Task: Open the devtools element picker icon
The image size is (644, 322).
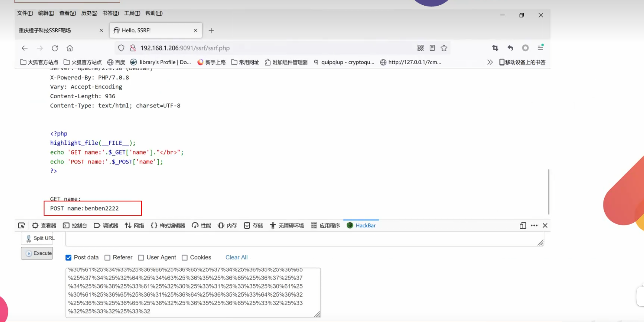Action: click(x=21, y=225)
